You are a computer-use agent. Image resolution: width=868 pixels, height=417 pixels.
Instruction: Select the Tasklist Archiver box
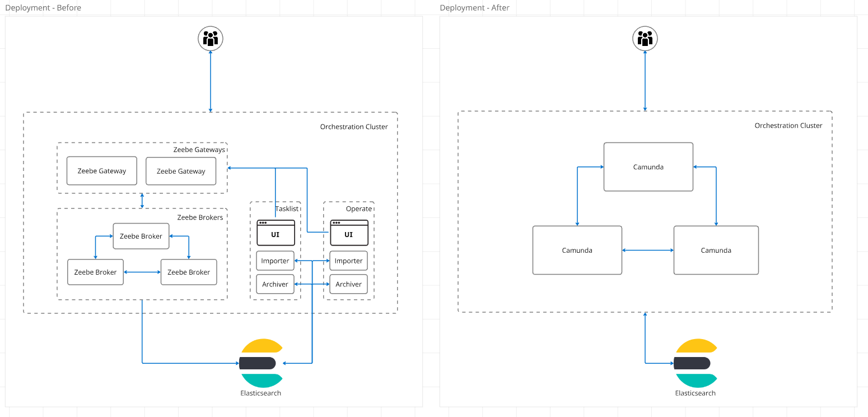coord(276,284)
